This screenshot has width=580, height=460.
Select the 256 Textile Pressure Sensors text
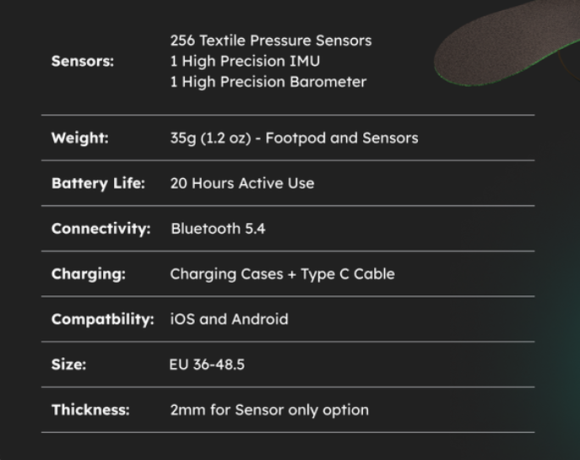[271, 40]
